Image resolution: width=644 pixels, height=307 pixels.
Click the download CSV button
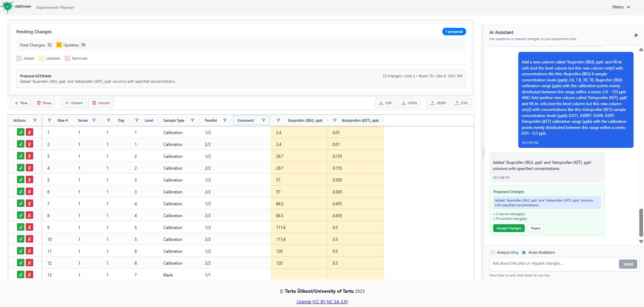click(385, 103)
